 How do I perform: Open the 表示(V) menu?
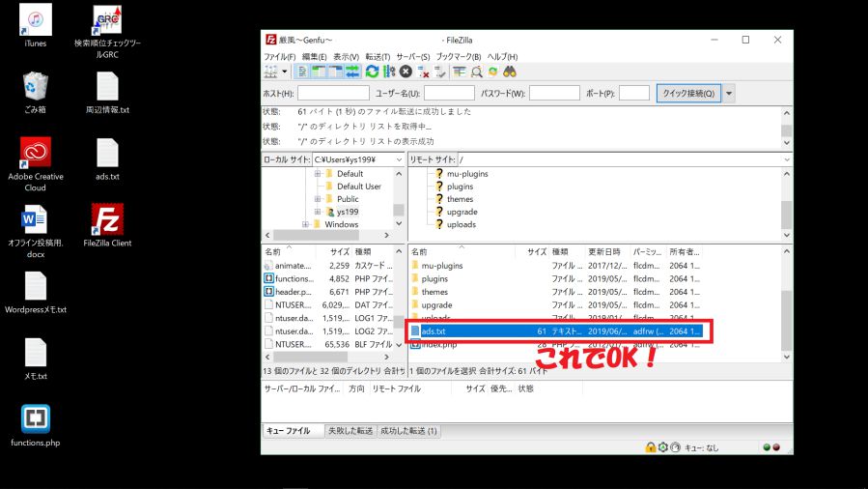pos(346,56)
